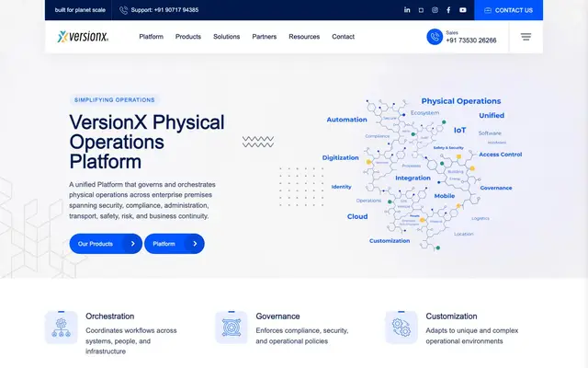Click the SIMPLIFYING OPERATIONS badge
The image size is (588, 368).
(x=114, y=100)
